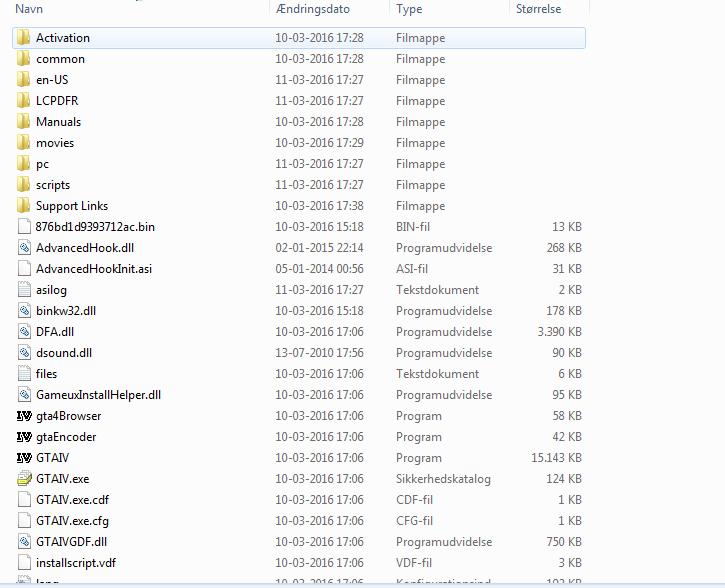The width and height of the screenshot is (725, 588).
Task: Sort by the Type column header
Action: tap(409, 9)
